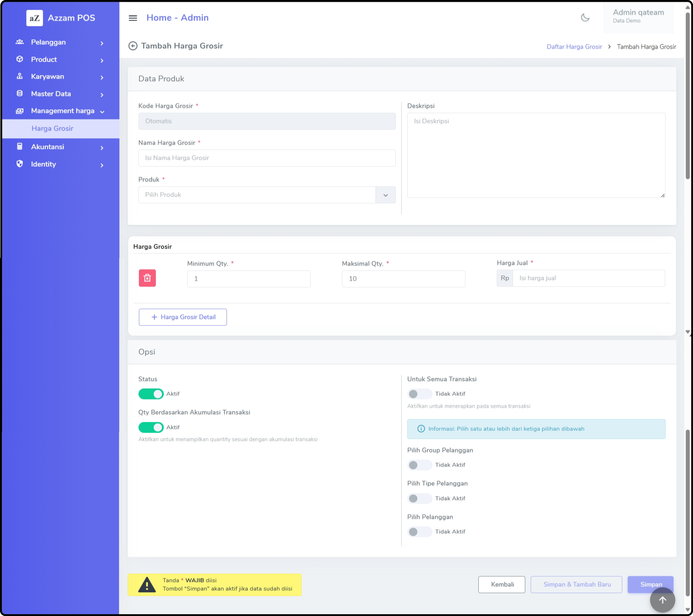The width and height of the screenshot is (693, 616).
Task: Turn on the Pilih Group Pelanggan switch
Action: (x=419, y=465)
